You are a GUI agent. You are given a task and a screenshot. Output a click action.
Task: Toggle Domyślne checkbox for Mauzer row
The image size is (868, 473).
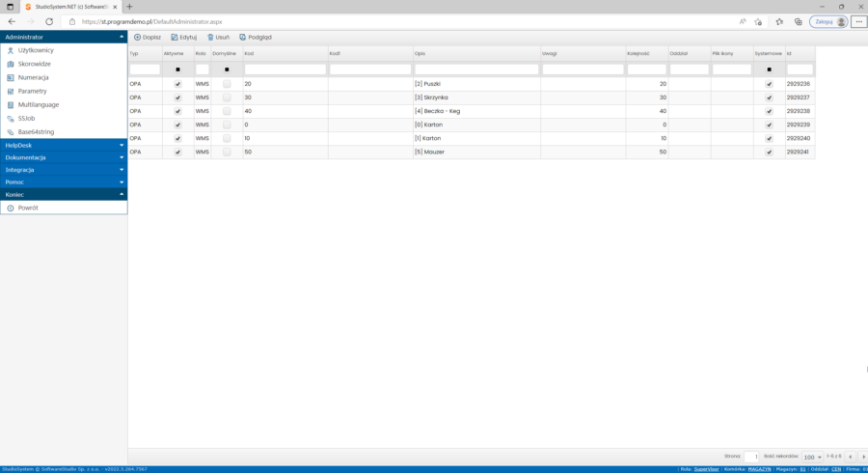[227, 152]
